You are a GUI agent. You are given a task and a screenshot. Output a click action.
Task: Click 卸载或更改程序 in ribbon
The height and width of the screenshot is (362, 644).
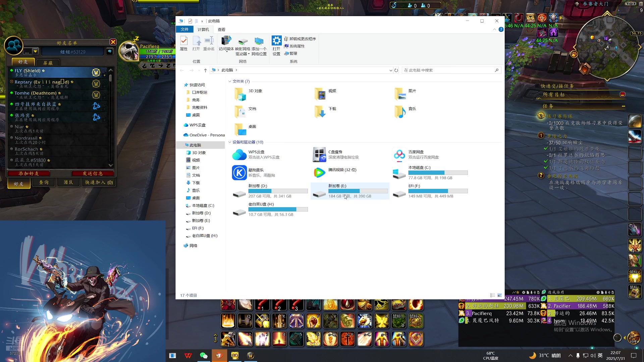(x=300, y=39)
